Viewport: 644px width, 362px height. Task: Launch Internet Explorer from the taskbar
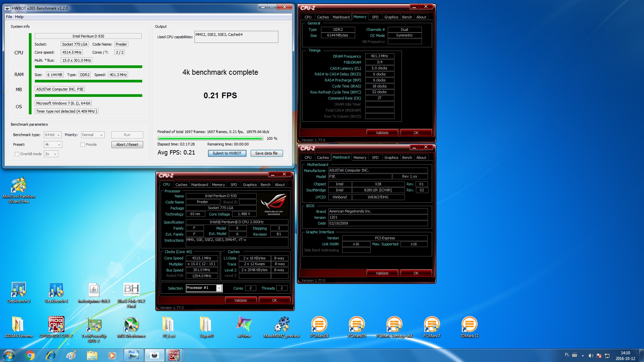click(x=51, y=355)
